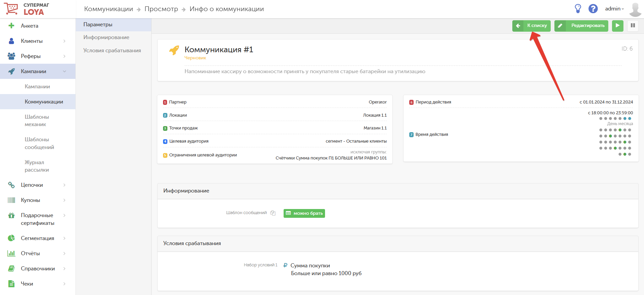Pause the communication with pause button

tap(633, 26)
